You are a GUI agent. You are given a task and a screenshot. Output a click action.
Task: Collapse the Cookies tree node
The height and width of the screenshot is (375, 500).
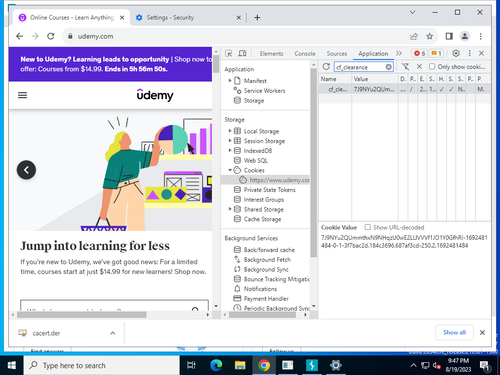[x=230, y=170]
